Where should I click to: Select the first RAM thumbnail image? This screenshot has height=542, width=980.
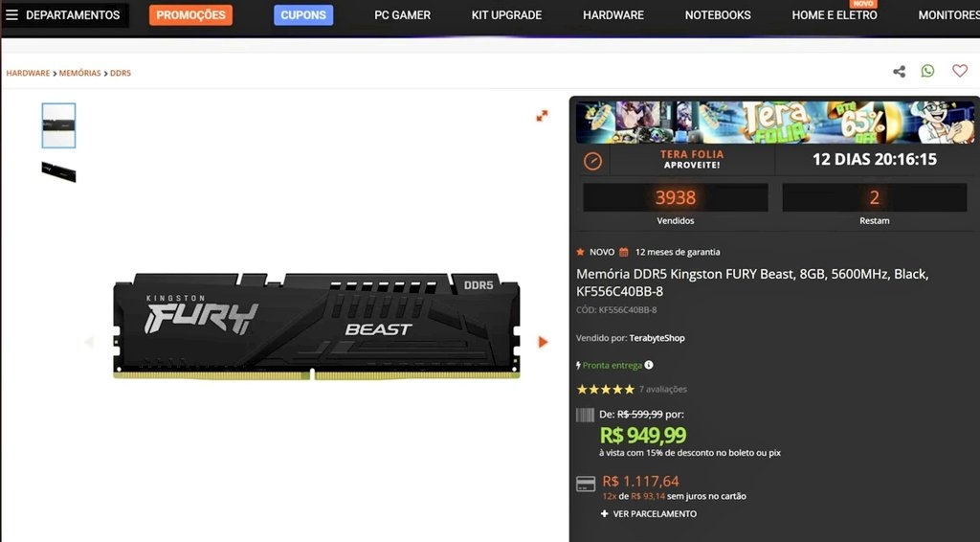click(58, 125)
